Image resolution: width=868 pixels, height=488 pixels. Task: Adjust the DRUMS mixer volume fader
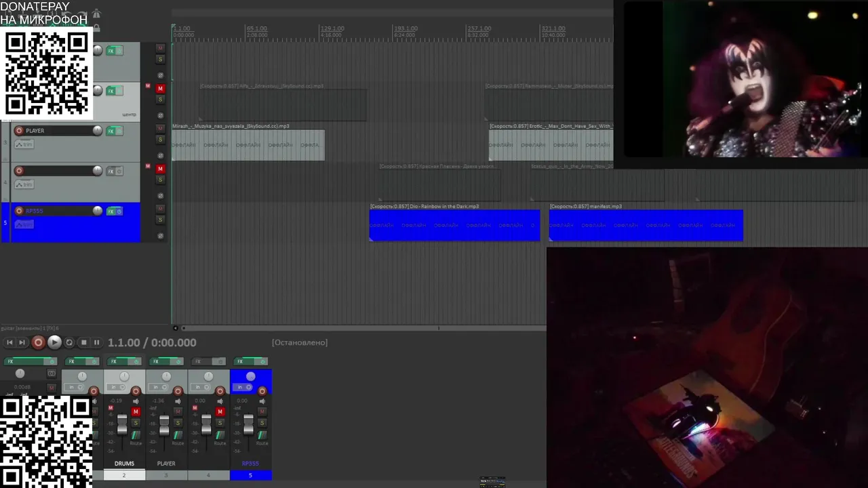[122, 425]
